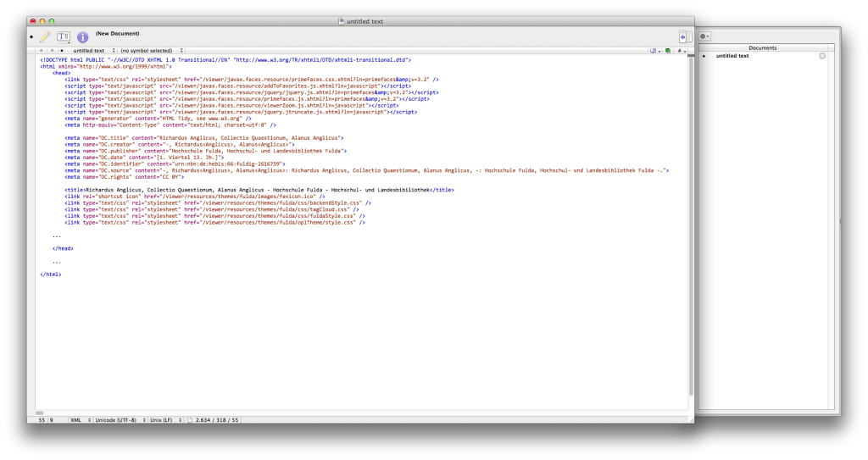Click the viewerZoom.js script line

[x=231, y=105]
